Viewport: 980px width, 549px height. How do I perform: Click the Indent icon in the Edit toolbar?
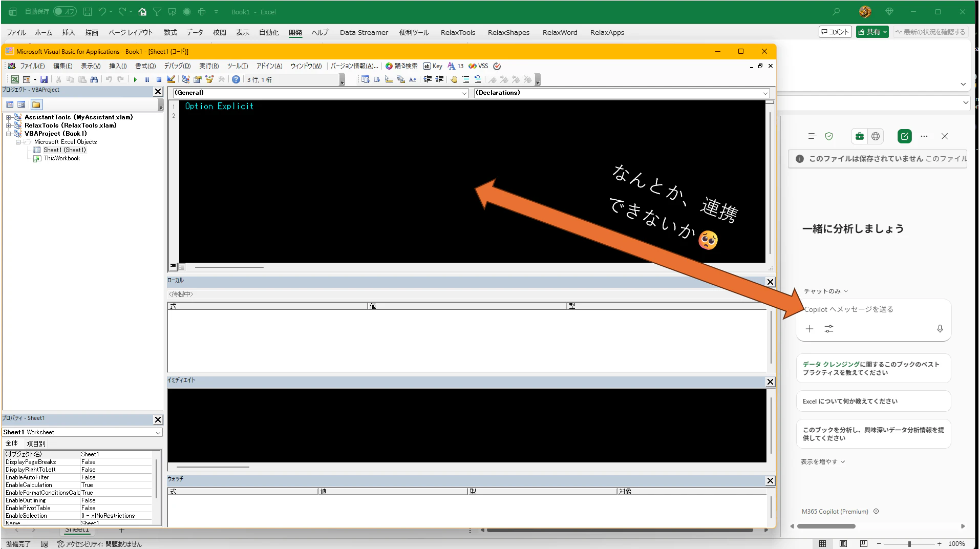pyautogui.click(x=428, y=79)
